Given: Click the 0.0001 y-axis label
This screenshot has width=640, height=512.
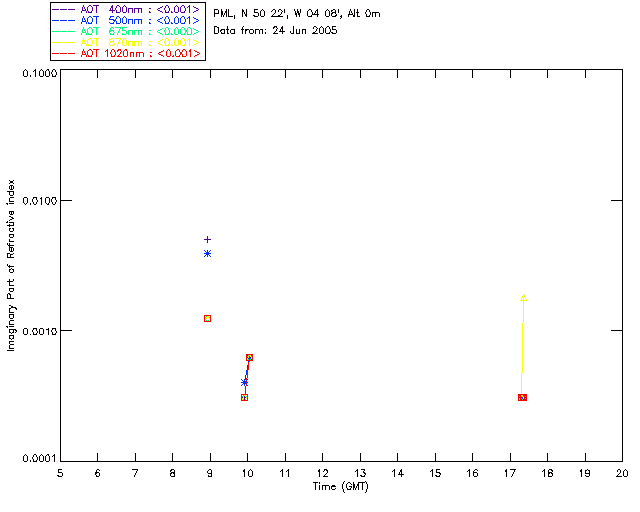Looking at the screenshot, I should [40, 459].
